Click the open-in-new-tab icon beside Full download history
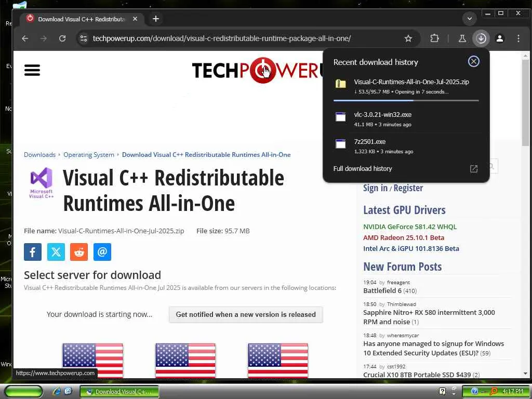Image resolution: width=532 pixels, height=399 pixels. click(x=474, y=169)
